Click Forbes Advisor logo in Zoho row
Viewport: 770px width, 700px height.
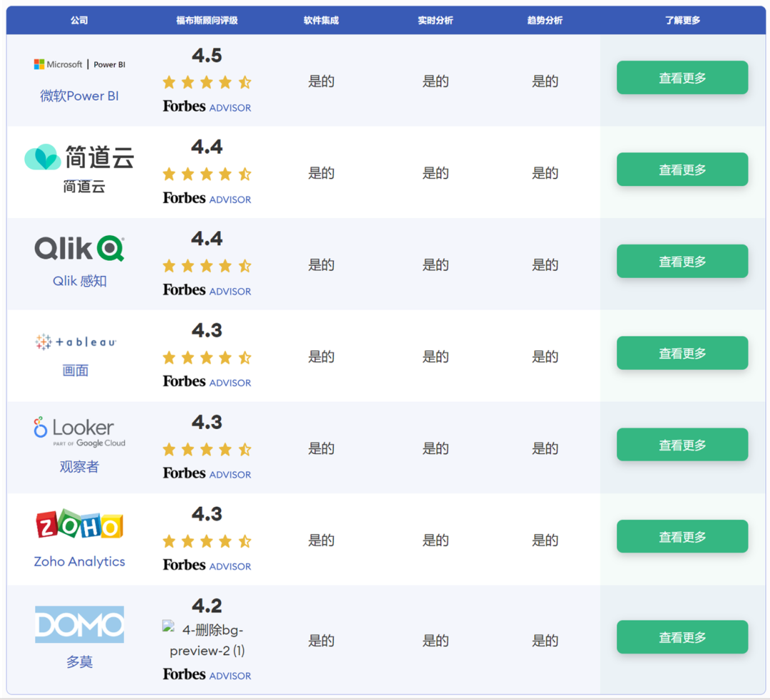click(207, 565)
